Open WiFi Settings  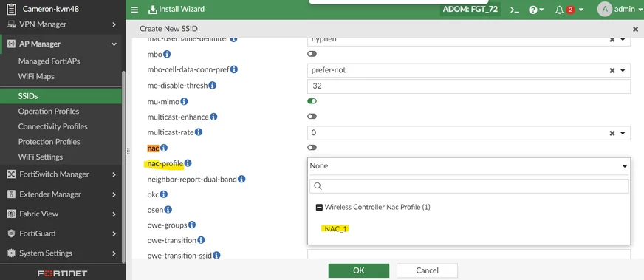(40, 157)
